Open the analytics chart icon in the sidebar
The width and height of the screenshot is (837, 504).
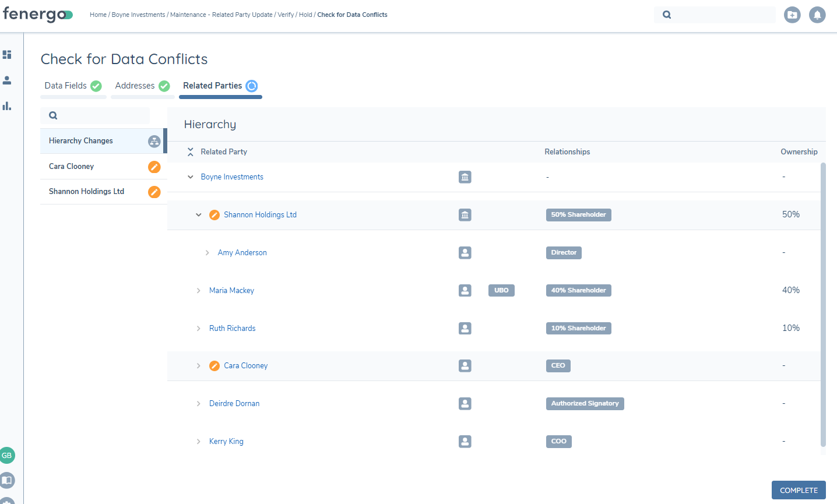click(7, 106)
